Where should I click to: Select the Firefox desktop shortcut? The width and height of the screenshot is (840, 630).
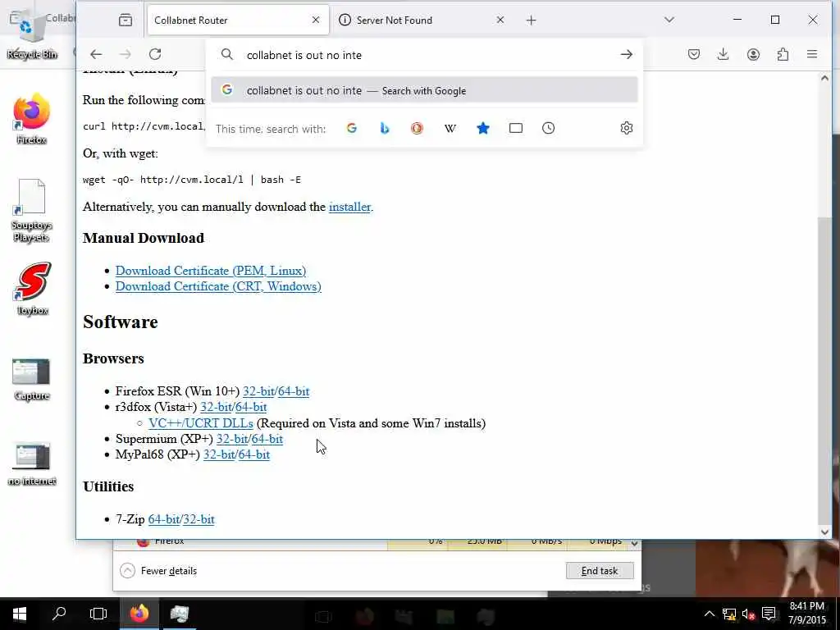32,119
